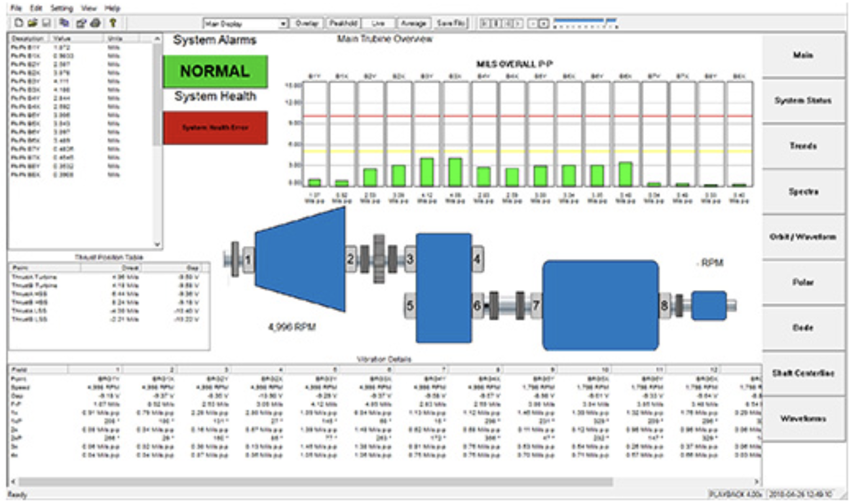Click the Copy toolbar icon

coord(64,23)
